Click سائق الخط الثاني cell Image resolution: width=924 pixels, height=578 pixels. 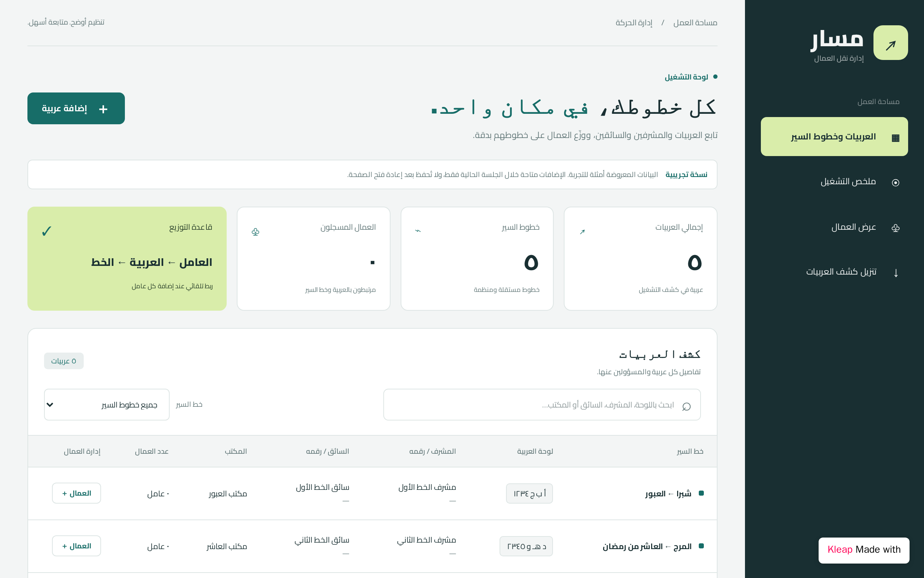[x=322, y=540]
